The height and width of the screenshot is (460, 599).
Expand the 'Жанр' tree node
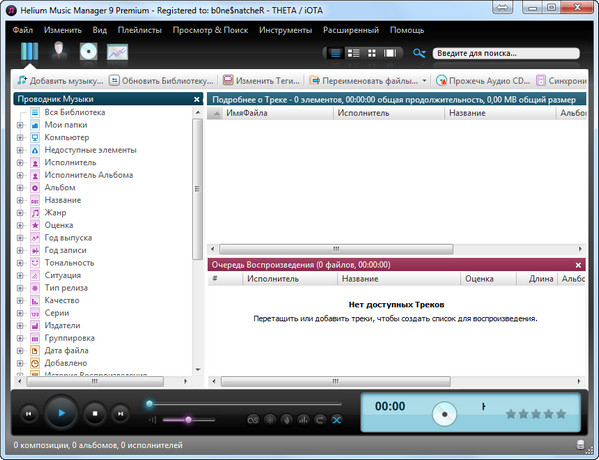(20, 213)
